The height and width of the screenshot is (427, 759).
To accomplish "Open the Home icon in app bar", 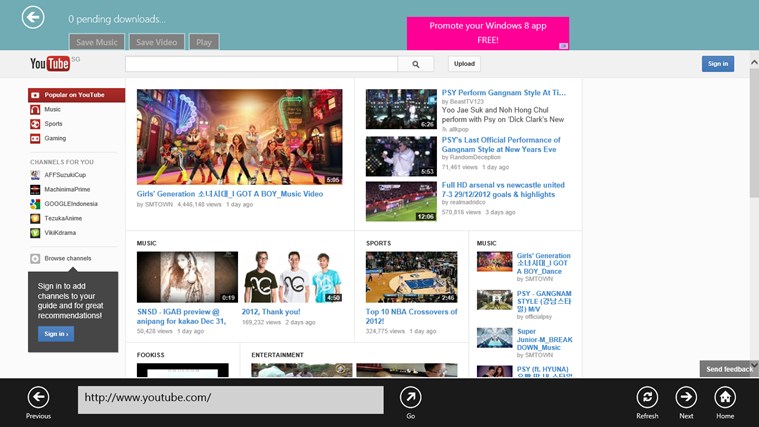I will 725,397.
